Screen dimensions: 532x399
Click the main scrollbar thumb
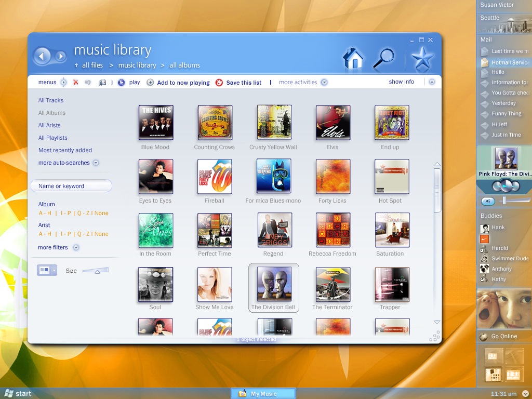point(437,190)
